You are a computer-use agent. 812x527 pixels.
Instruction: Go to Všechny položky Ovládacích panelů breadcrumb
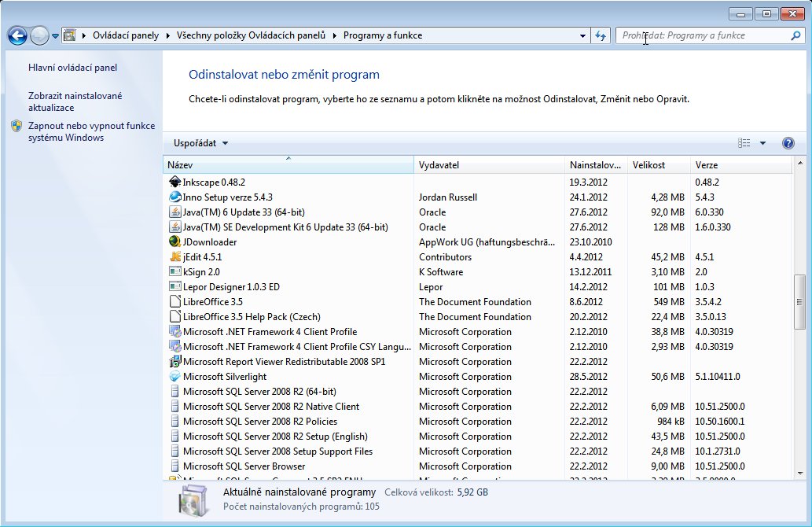click(x=252, y=35)
